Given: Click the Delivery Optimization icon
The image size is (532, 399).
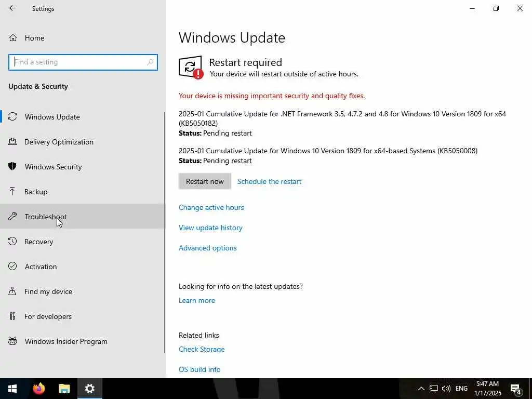Looking at the screenshot, I should click(x=12, y=141).
